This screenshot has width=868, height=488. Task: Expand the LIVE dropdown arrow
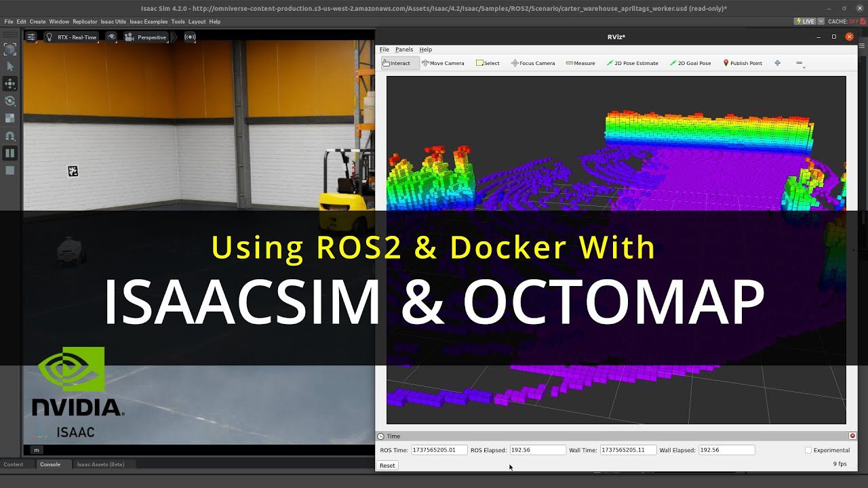(821, 22)
